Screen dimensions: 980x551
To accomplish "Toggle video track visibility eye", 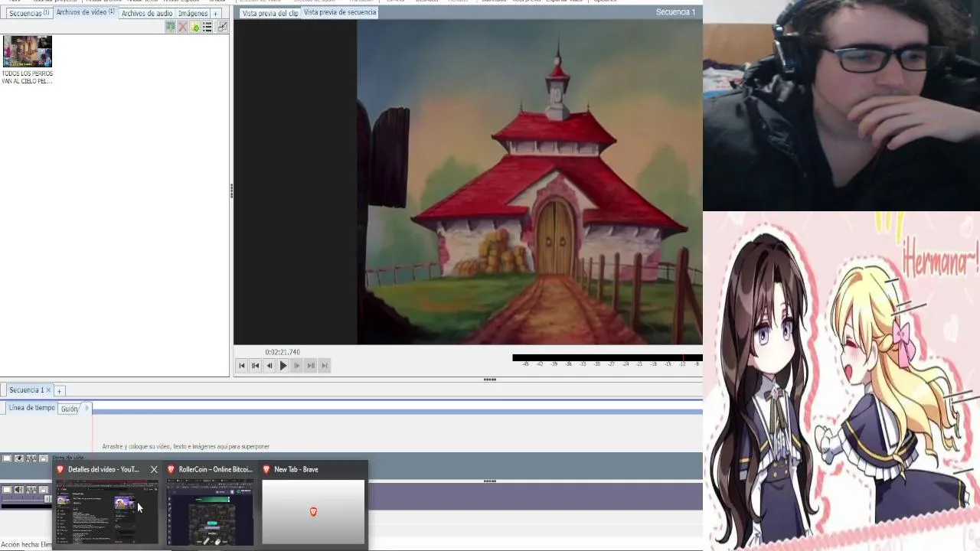I will tap(19, 458).
